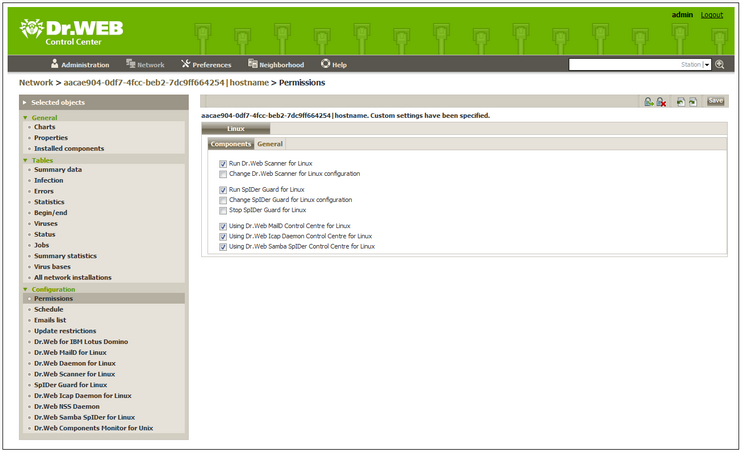Open the Status table

point(45,235)
